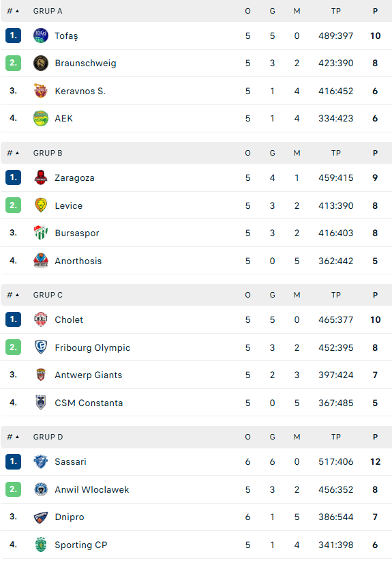The image size is (392, 561).
Task: Click the Levice lion logo
Action: pos(41,205)
